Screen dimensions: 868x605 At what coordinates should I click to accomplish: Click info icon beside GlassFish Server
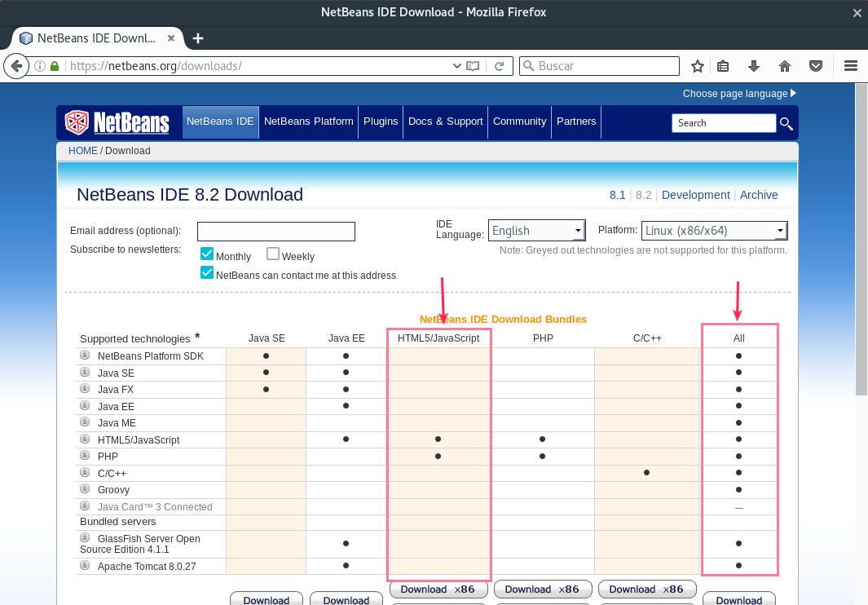(85, 537)
